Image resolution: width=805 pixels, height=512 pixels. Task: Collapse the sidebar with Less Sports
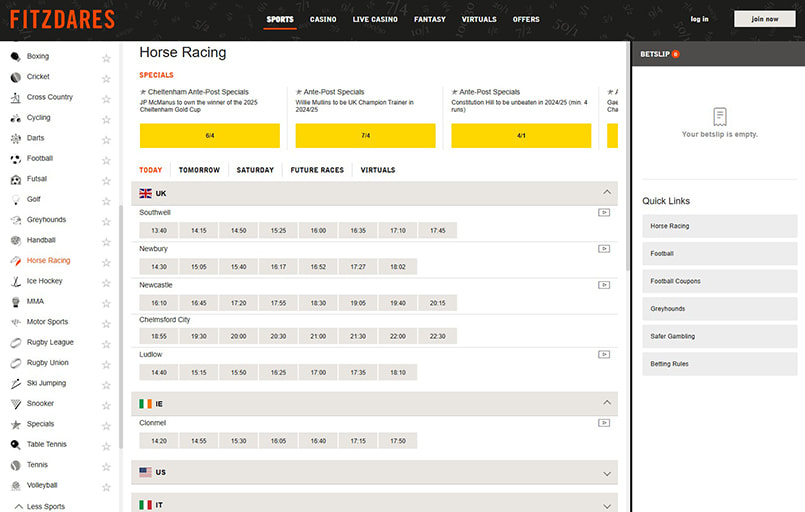tap(45, 506)
